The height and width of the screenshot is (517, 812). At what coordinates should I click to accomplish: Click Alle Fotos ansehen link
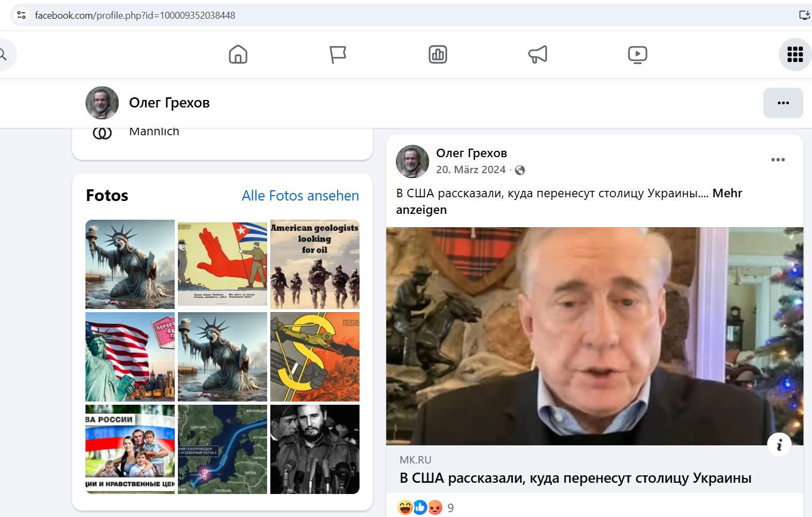[x=300, y=196]
